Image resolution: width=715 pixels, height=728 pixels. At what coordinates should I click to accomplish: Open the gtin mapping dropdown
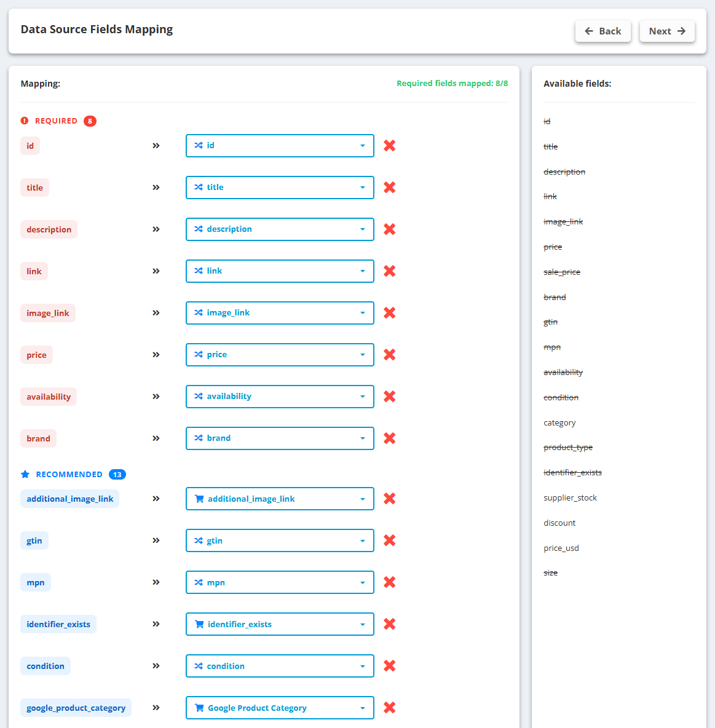[x=280, y=540]
